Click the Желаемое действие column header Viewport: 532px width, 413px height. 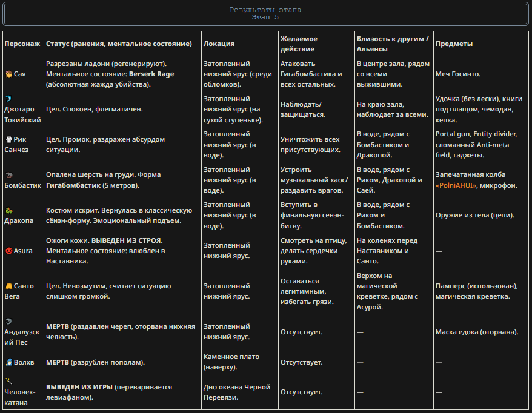tap(299, 44)
